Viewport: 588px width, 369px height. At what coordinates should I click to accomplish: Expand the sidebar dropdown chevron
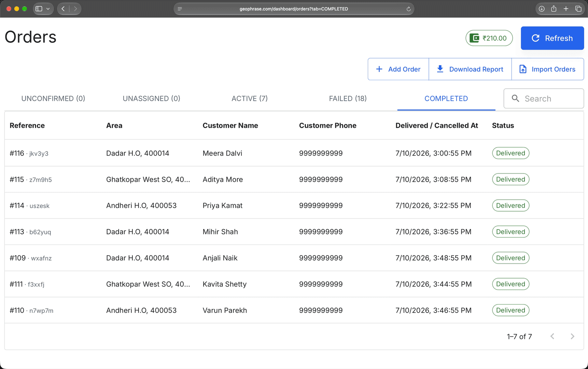pyautogui.click(x=48, y=9)
